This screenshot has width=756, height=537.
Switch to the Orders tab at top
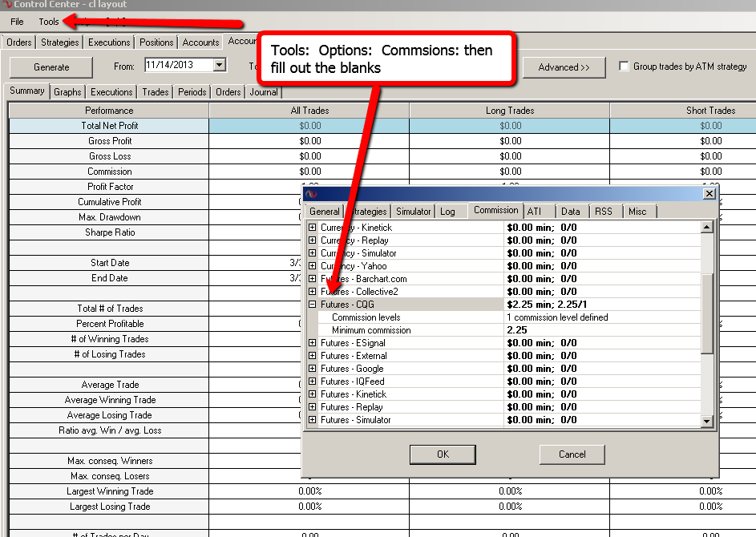tap(18, 42)
